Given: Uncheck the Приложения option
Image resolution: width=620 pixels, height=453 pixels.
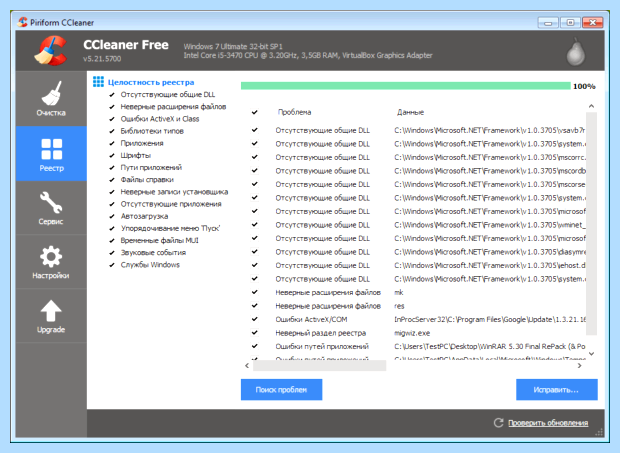Looking at the screenshot, I should click(x=112, y=143).
